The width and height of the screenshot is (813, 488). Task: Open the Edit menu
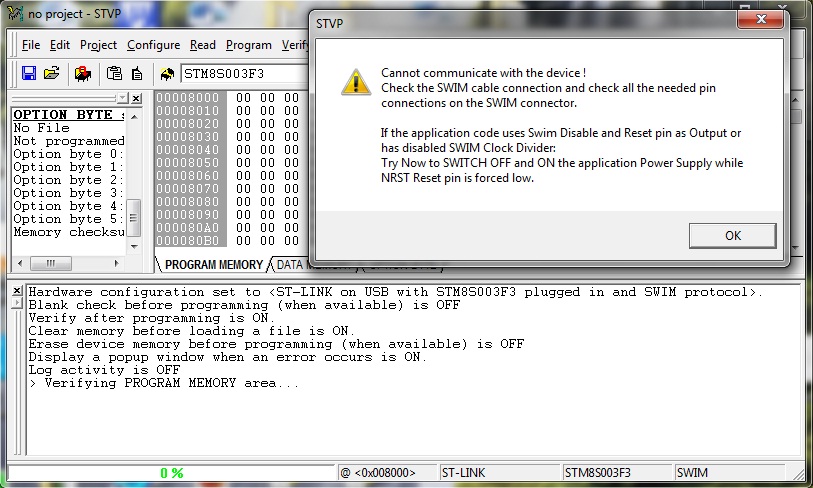[60, 45]
